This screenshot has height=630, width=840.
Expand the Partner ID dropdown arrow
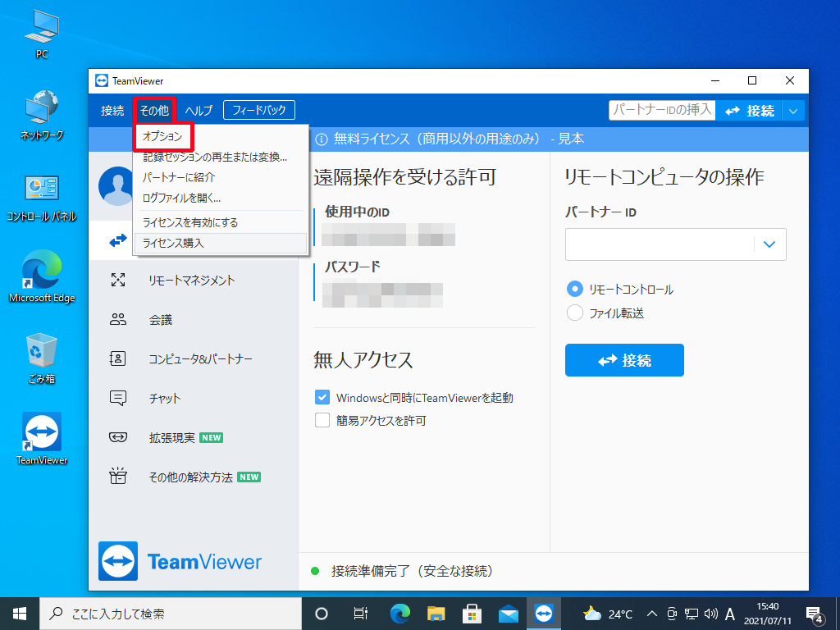769,244
